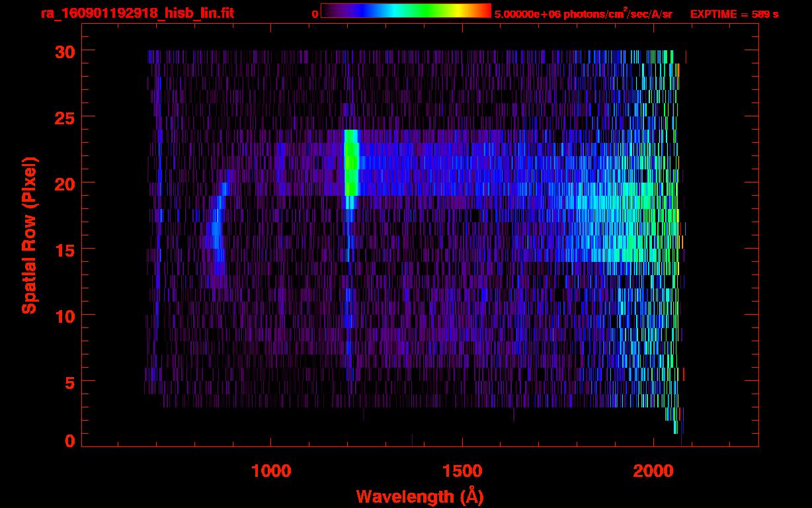Click the bright green emission line near 1216 Å
This screenshot has width=812, height=508.
coord(351,163)
